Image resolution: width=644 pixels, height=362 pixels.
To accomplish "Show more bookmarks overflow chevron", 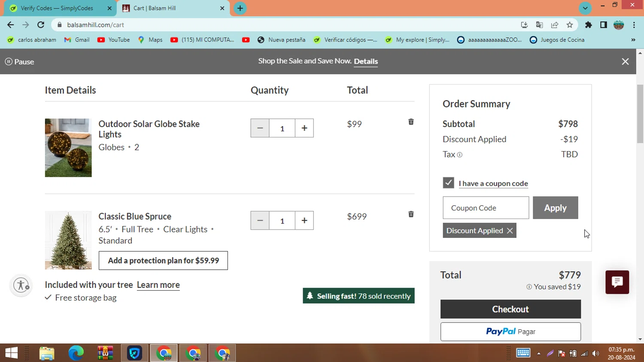I will [633, 40].
